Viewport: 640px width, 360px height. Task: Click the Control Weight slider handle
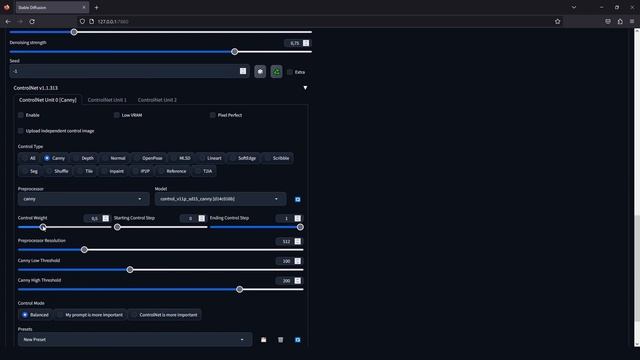[42, 227]
